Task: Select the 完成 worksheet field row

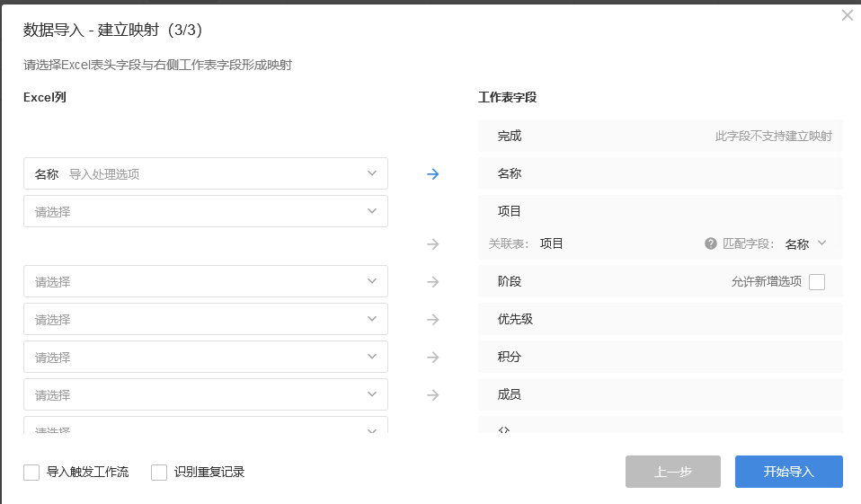Action: tap(660, 137)
